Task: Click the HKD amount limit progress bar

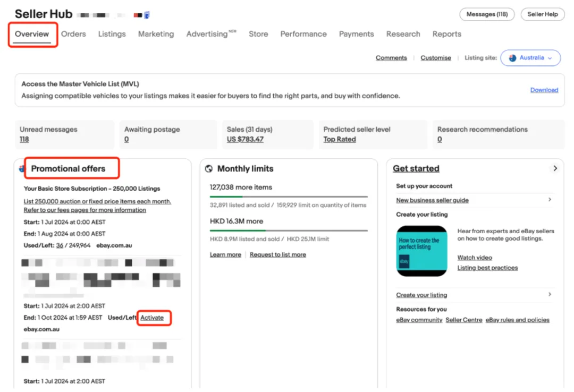Action: point(289,231)
